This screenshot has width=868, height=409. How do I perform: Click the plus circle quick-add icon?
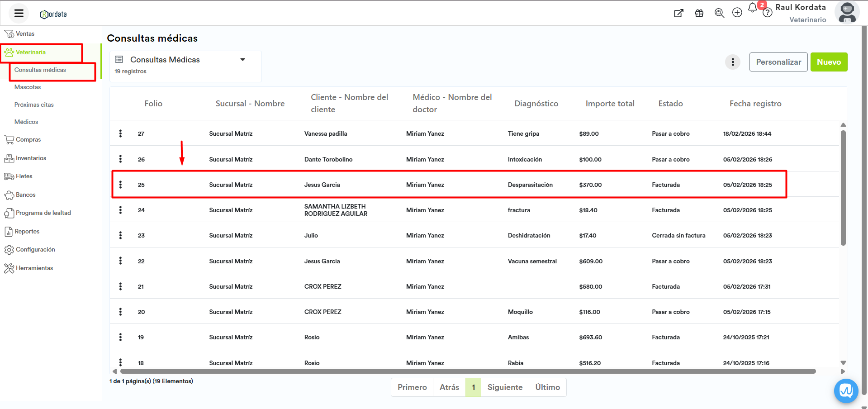737,13
